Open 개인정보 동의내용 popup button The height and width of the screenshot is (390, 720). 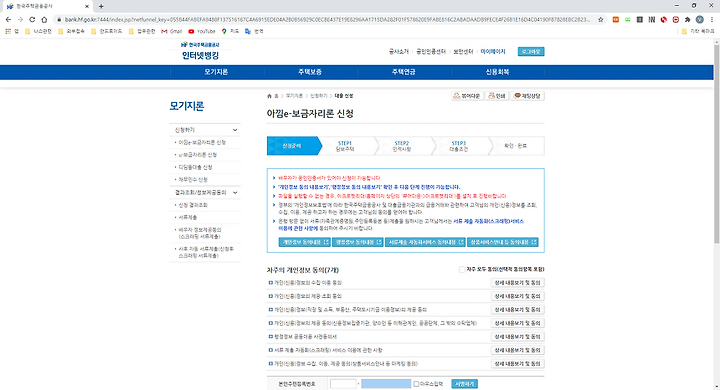[304, 242]
